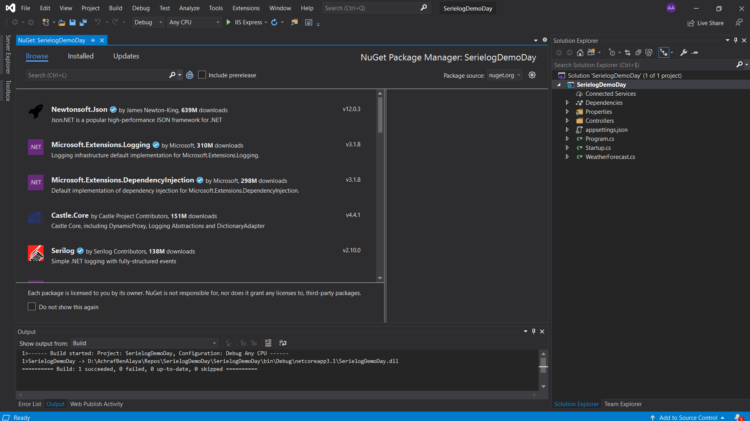Pin the NuGet SerielogDemoDay tab
This screenshot has width=750, height=421.
[93, 40]
